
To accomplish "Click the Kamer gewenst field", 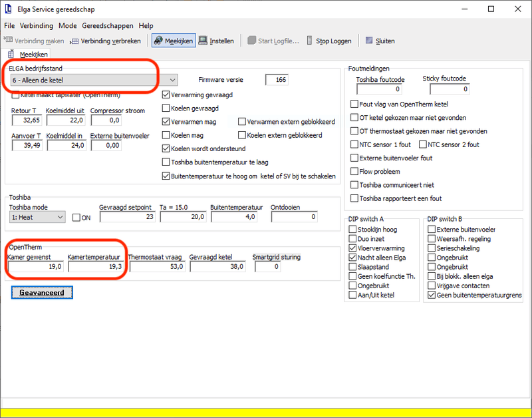I will (36, 266).
